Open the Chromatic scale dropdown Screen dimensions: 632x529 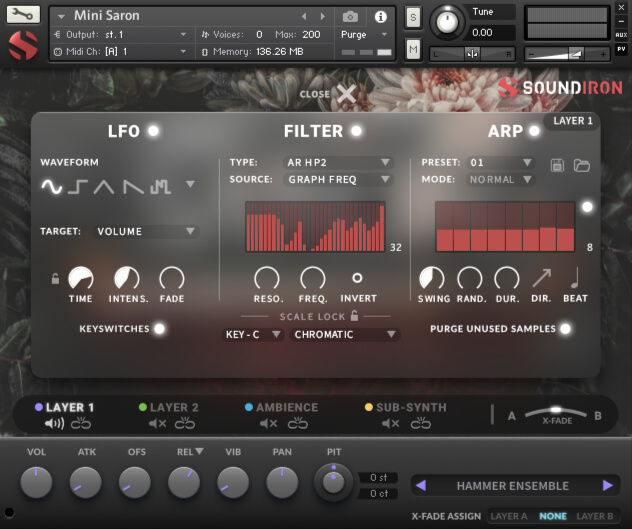pyautogui.click(x=345, y=334)
